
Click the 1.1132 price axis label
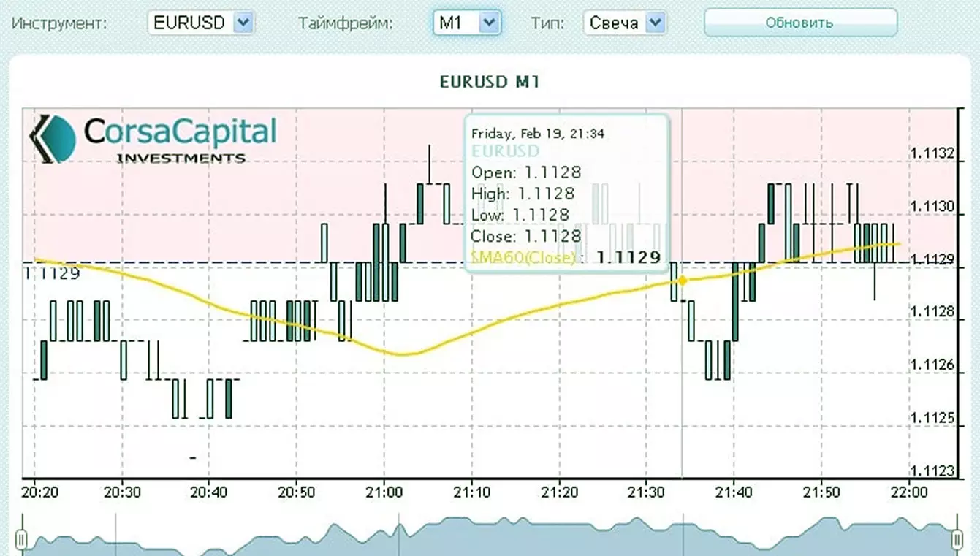(932, 154)
